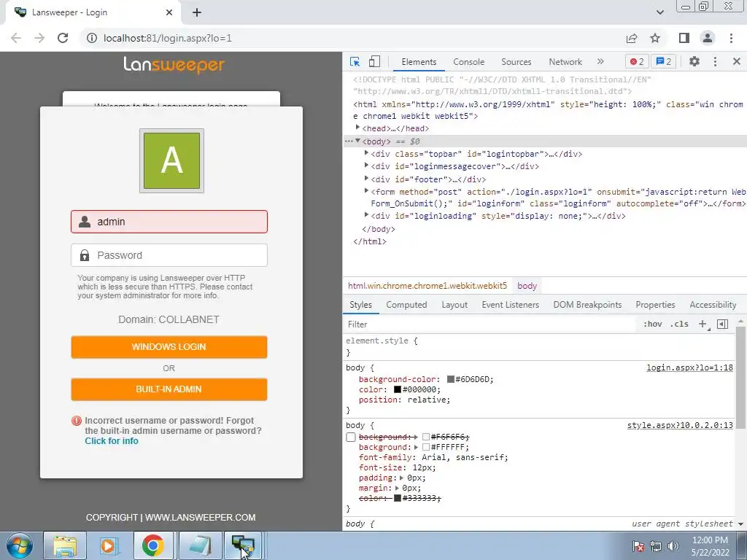Open Chrome from the taskbar

[x=152, y=545]
